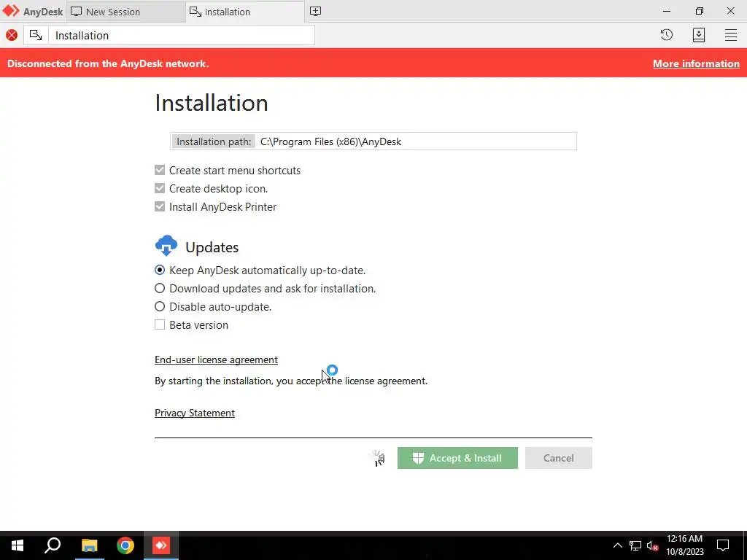Viewport: 747px width, 560px height.
Task: Close the AnyDesk window
Action: coord(731,11)
